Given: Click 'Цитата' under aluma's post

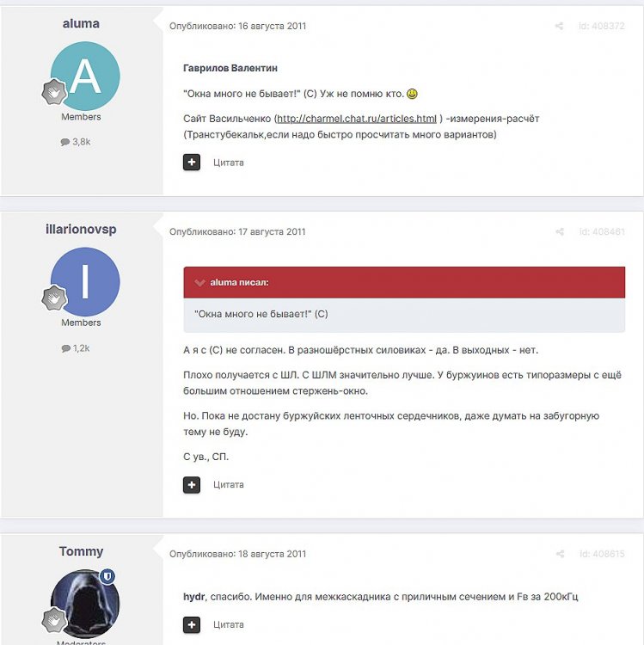Looking at the screenshot, I should click(x=229, y=163).
